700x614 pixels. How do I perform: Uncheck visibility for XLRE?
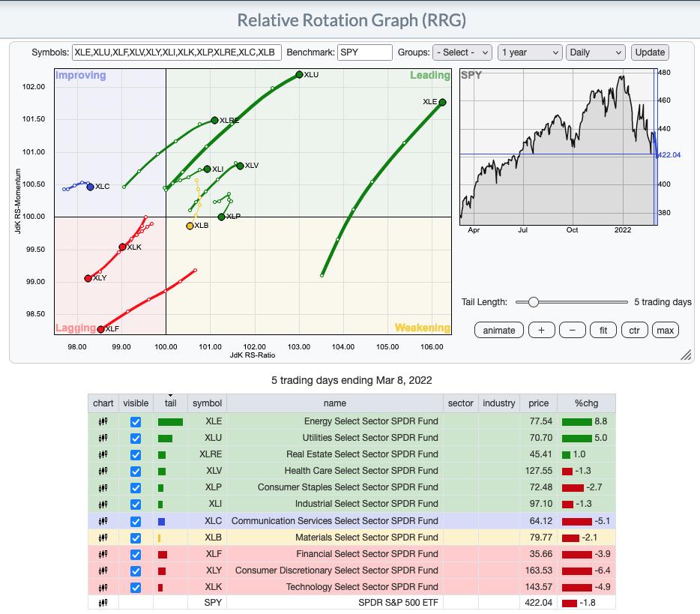click(136, 454)
